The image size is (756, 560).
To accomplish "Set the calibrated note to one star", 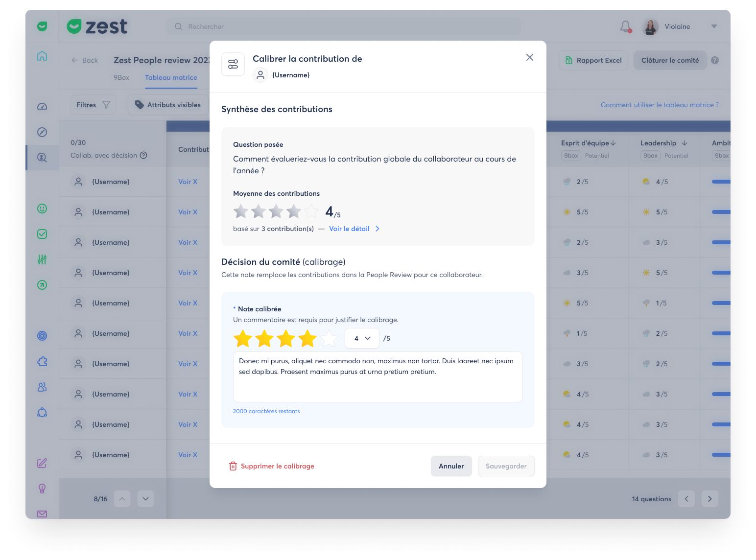I will click(243, 339).
